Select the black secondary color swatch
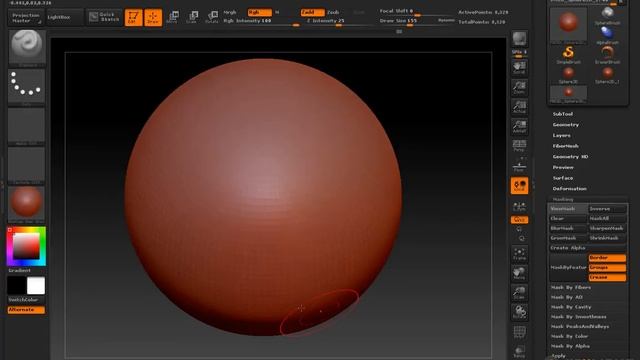The width and height of the screenshot is (640, 360). 17,286
